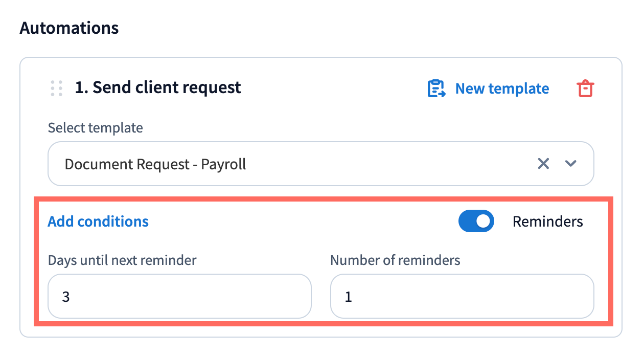Grab the drag handle beside Send client request

tap(57, 88)
